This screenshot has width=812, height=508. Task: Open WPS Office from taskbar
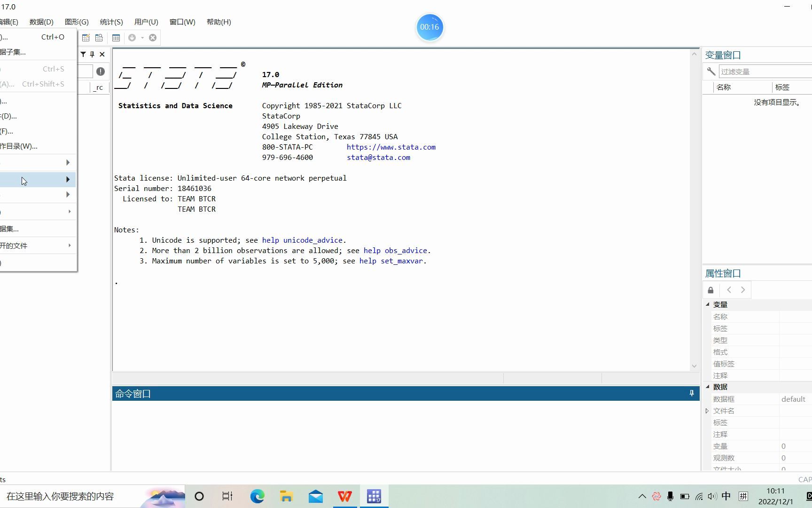coord(345,496)
